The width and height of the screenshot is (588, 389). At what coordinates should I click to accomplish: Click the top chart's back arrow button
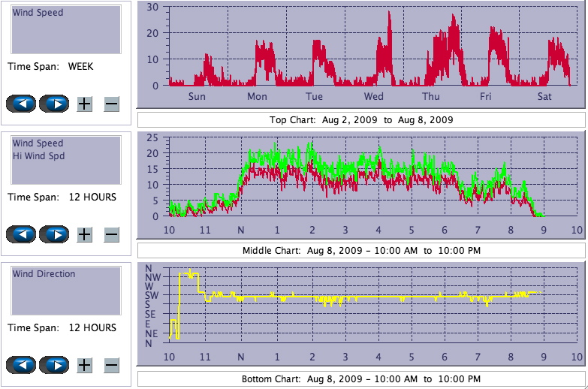pos(21,104)
